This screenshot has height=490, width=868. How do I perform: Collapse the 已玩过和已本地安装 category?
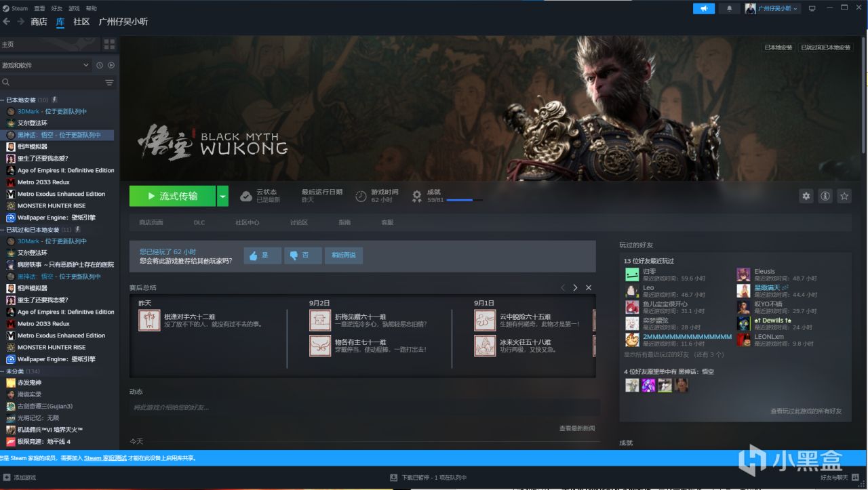3,230
